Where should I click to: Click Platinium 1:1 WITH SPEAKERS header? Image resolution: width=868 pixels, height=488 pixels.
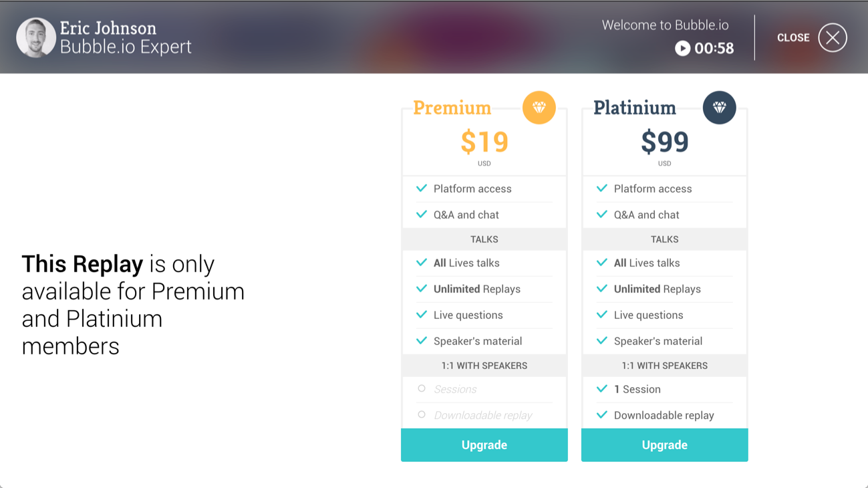[x=664, y=366]
